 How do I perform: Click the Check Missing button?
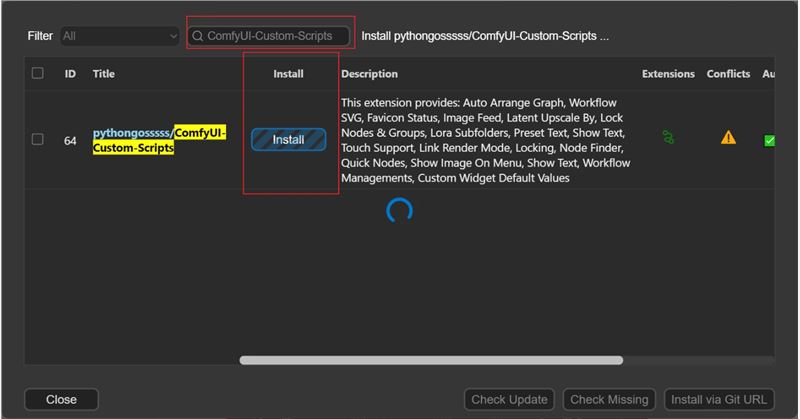pos(609,400)
